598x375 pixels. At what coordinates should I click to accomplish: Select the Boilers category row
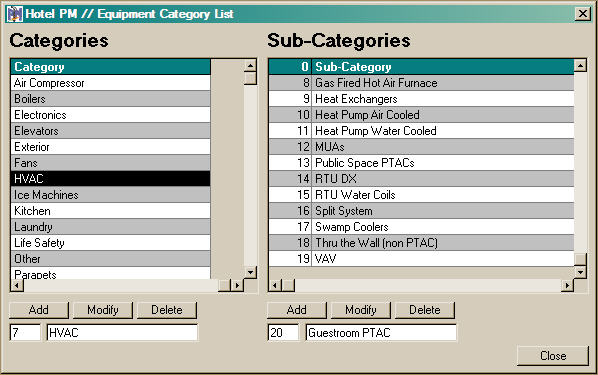click(x=111, y=99)
